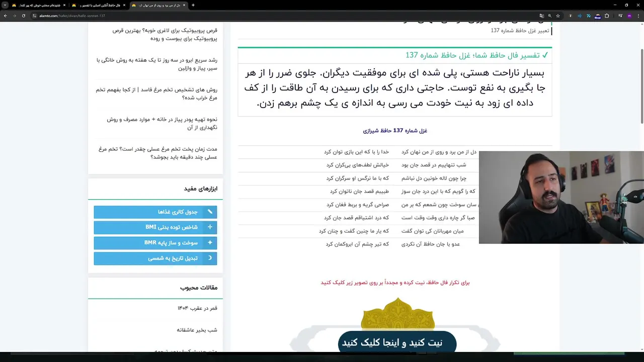Close the 'فال حافظ آنلاین' tab
This screenshot has width=644, height=362.
(124, 5)
